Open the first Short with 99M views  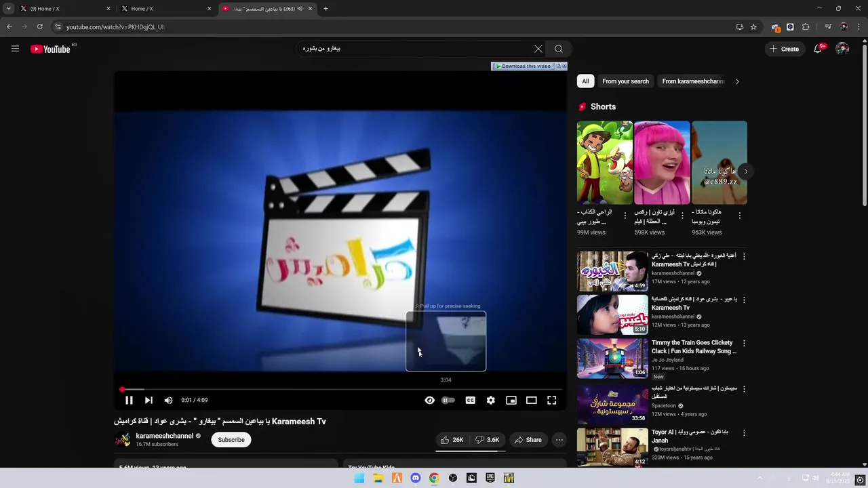point(604,163)
